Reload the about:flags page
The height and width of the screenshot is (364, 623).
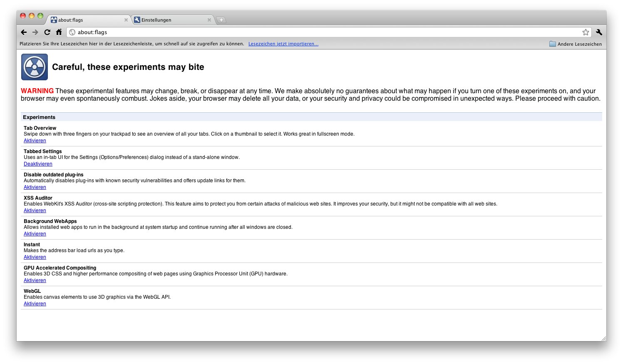47,32
